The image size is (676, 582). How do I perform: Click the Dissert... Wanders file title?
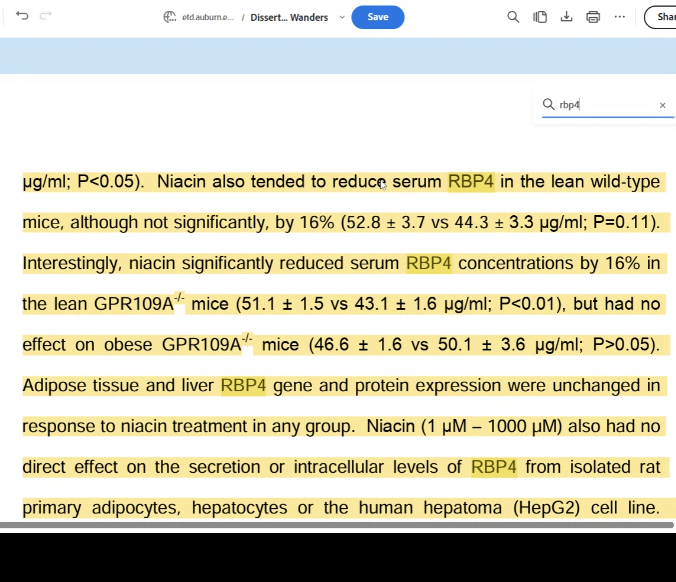(289, 17)
